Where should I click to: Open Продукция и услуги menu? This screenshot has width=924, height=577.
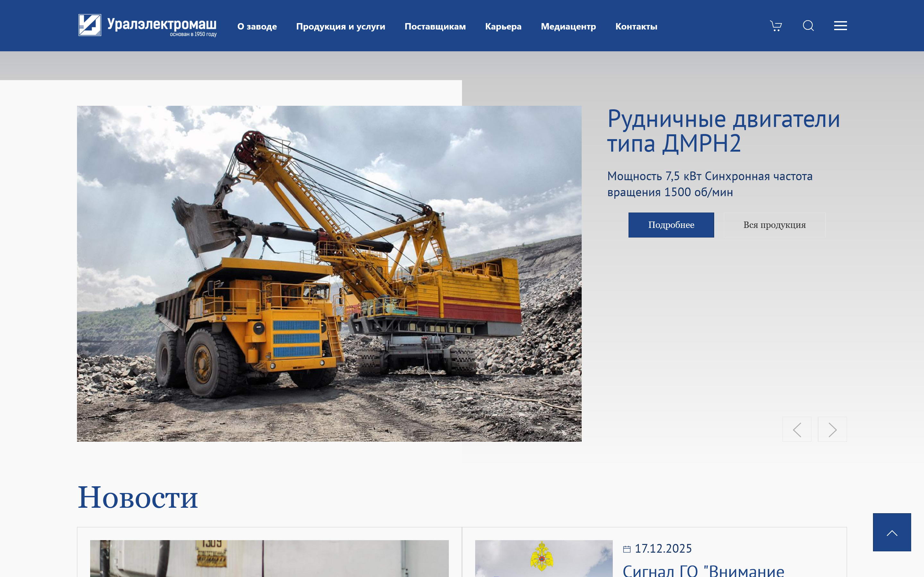click(x=341, y=27)
